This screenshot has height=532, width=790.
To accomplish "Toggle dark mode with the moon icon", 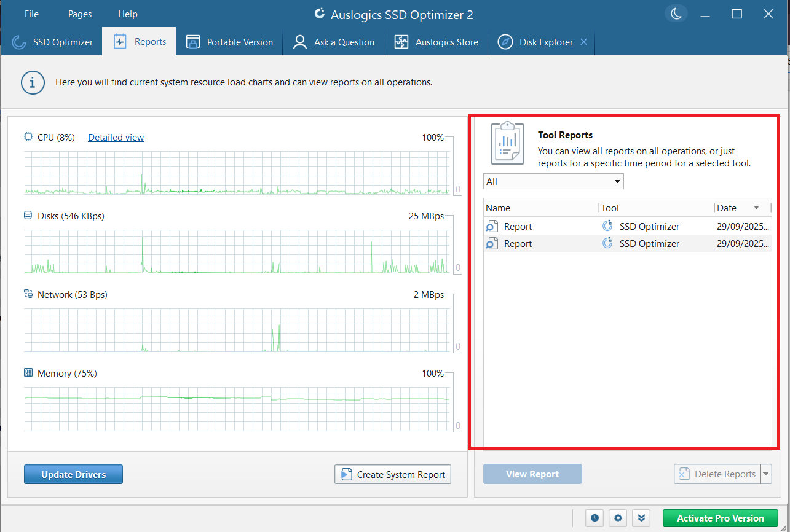I will click(676, 12).
